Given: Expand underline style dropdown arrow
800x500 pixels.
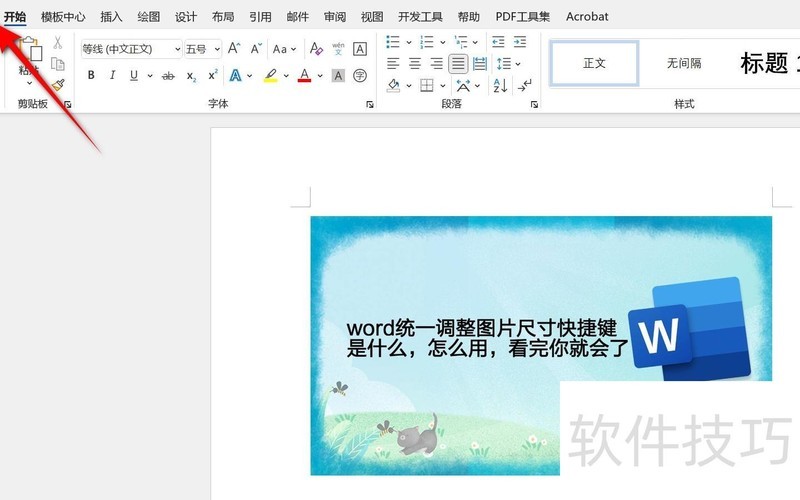Looking at the screenshot, I should pos(150,76).
